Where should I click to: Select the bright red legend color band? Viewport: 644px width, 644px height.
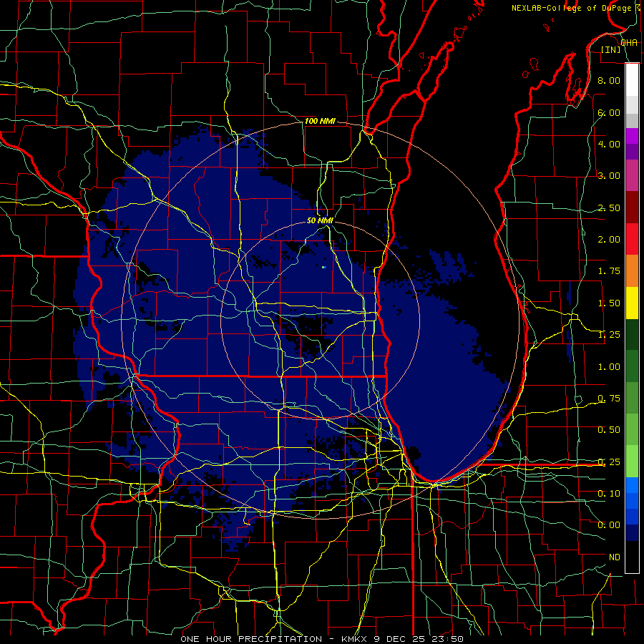pyautogui.click(x=632, y=240)
